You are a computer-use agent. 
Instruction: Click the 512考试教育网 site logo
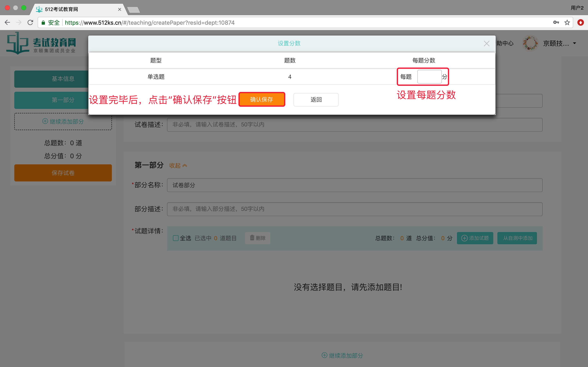click(41, 43)
